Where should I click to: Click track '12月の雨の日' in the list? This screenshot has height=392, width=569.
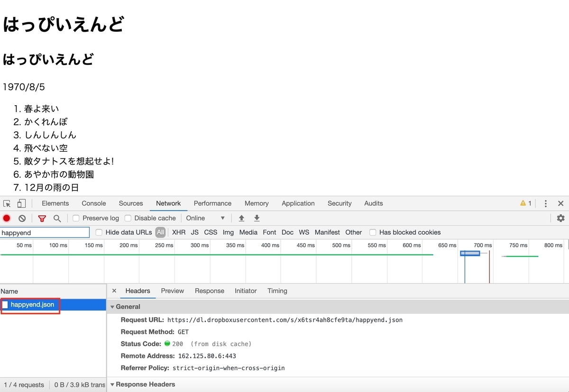click(51, 188)
